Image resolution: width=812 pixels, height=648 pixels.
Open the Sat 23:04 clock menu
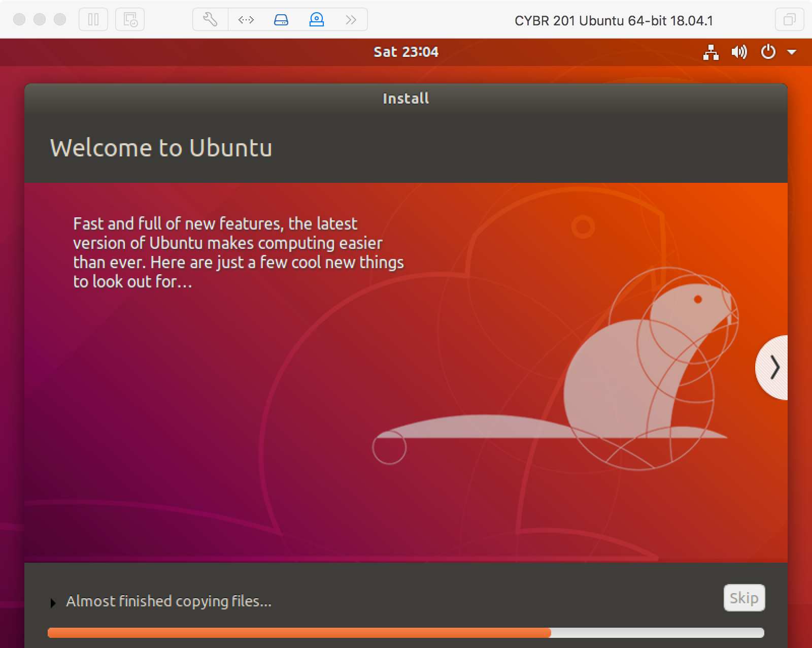(x=406, y=52)
